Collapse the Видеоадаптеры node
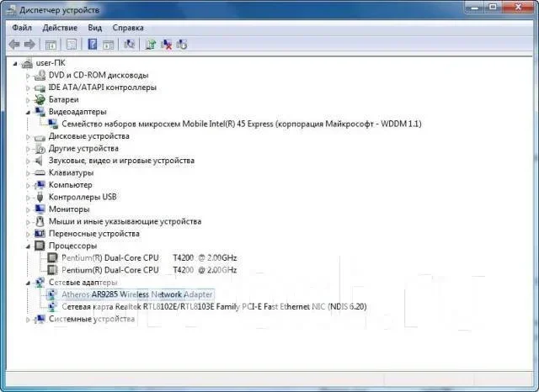 coord(28,113)
